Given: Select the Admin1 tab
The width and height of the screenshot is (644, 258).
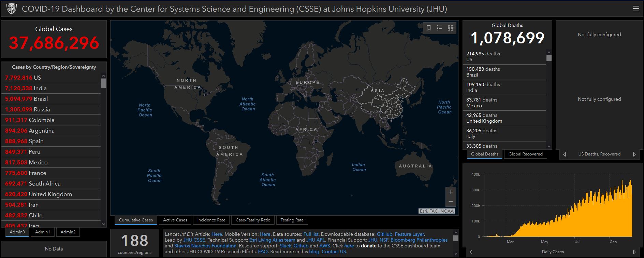Looking at the screenshot, I should pos(42,232).
